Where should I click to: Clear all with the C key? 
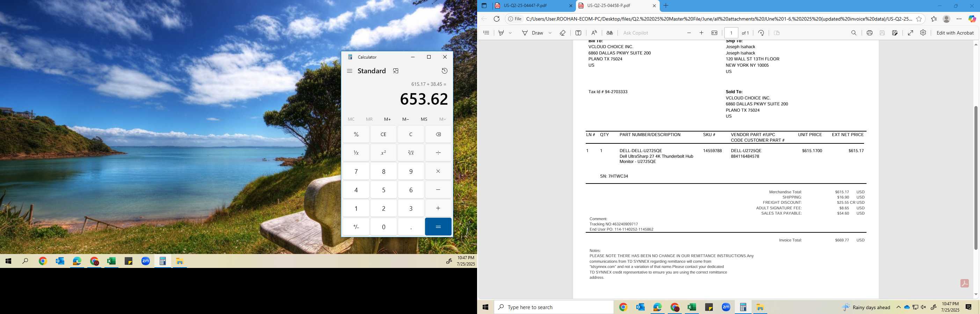(x=411, y=134)
